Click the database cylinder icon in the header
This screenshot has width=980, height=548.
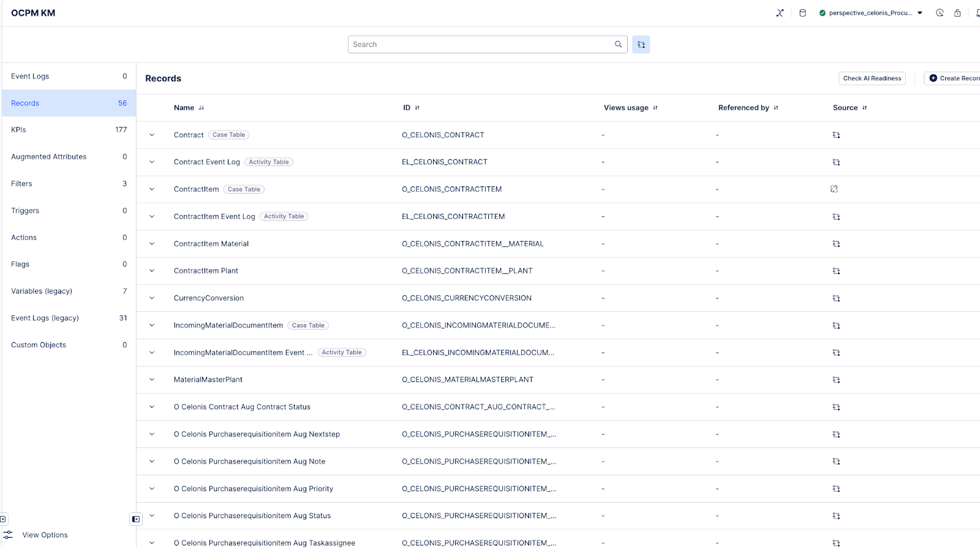click(x=802, y=13)
